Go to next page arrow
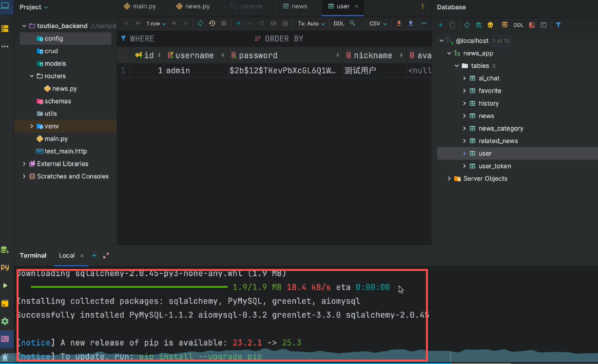 pyautogui.click(x=174, y=23)
